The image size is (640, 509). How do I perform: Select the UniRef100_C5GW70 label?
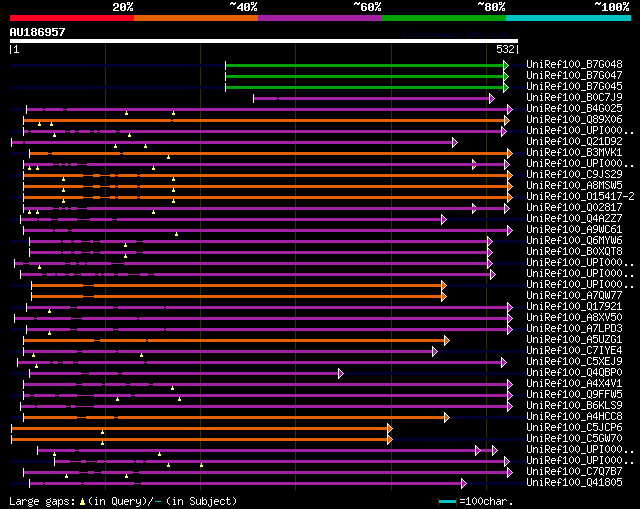pos(574,438)
